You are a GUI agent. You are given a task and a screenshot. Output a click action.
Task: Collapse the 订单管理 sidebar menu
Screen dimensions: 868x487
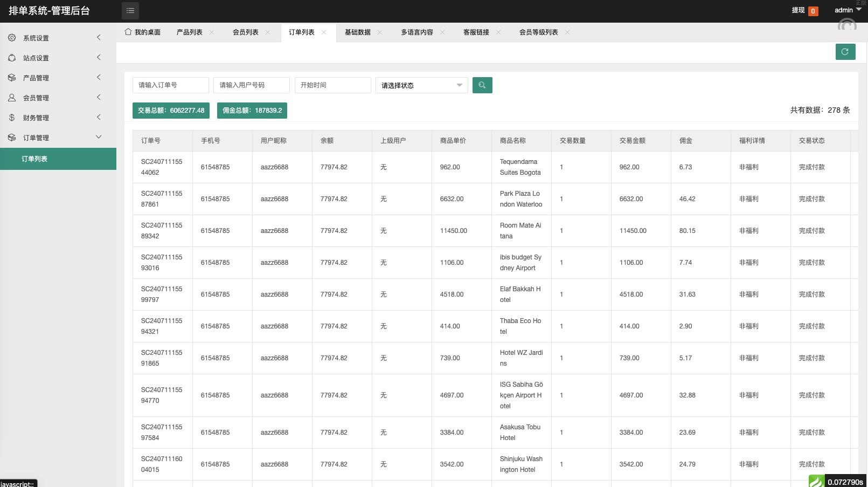pyautogui.click(x=99, y=137)
